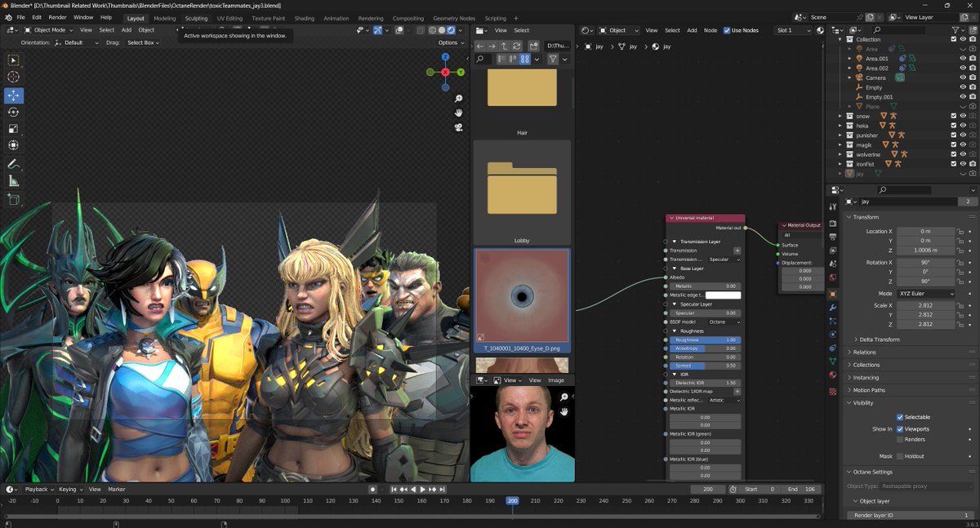The width and height of the screenshot is (980, 528).
Task: Switch to the Geometry Nodes workspace tab
Action: (x=454, y=18)
